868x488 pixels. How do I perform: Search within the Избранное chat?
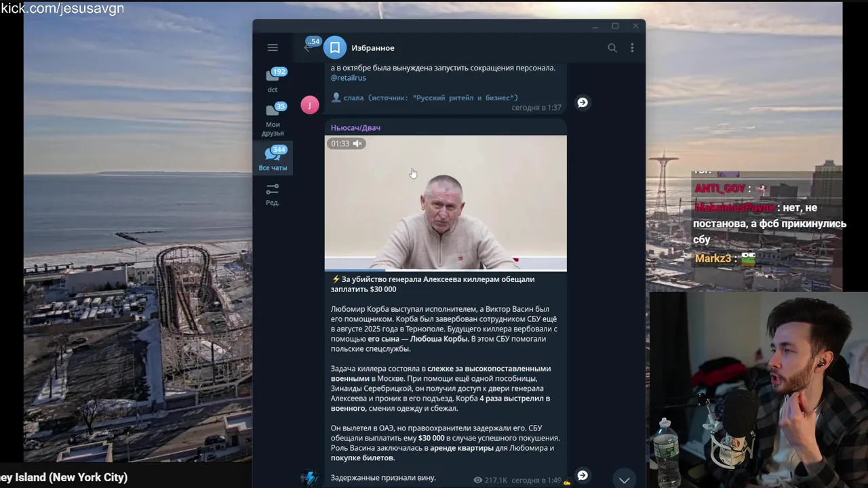pos(612,48)
